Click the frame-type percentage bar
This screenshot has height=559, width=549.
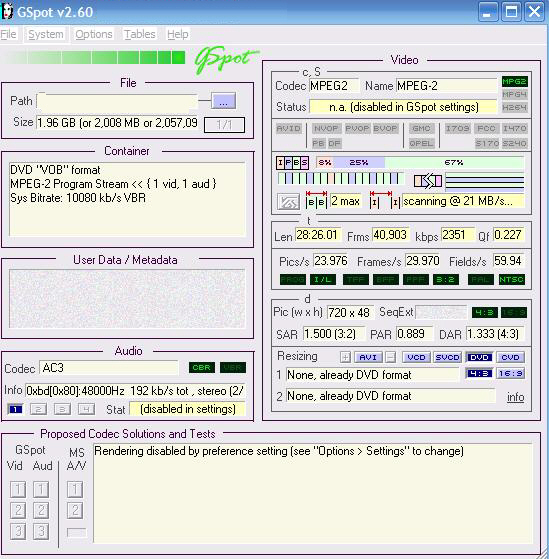[420, 163]
